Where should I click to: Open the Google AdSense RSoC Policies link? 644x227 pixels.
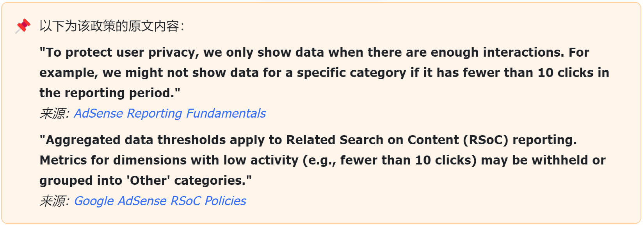tap(160, 201)
